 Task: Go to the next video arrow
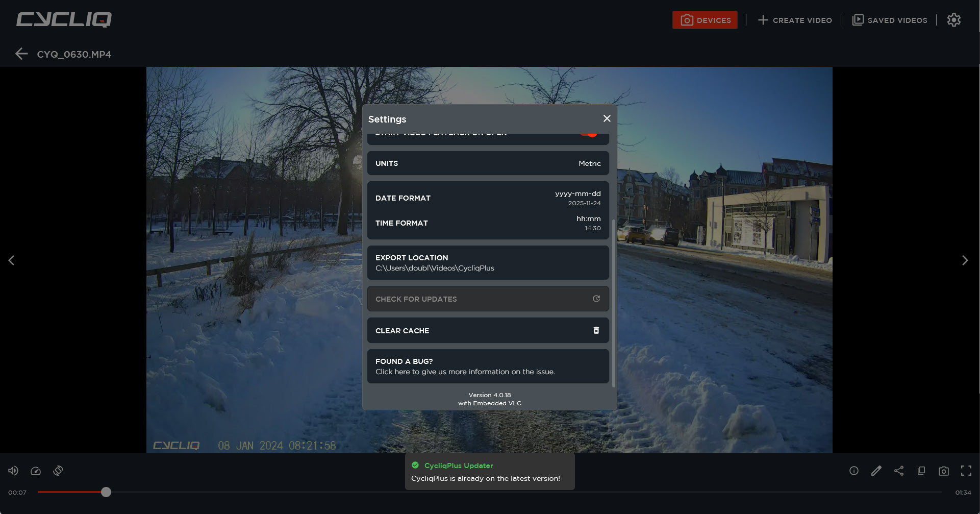coord(965,260)
